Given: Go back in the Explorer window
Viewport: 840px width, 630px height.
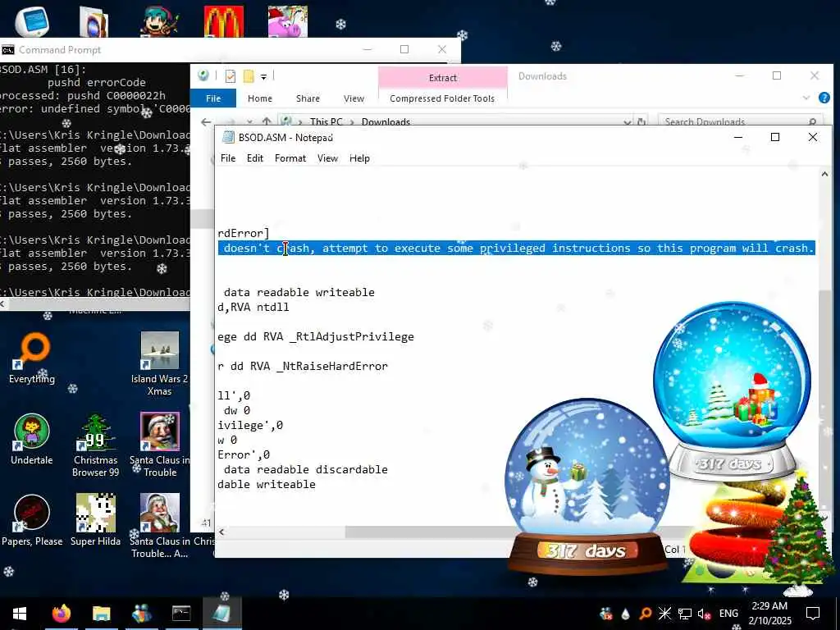Looking at the screenshot, I should click(206, 122).
